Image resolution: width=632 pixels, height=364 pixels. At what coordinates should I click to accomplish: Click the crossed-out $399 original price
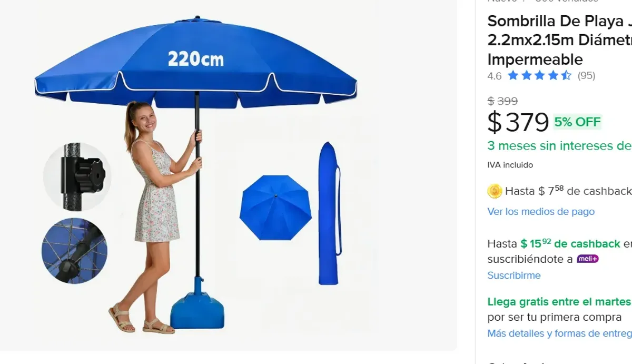click(x=502, y=101)
